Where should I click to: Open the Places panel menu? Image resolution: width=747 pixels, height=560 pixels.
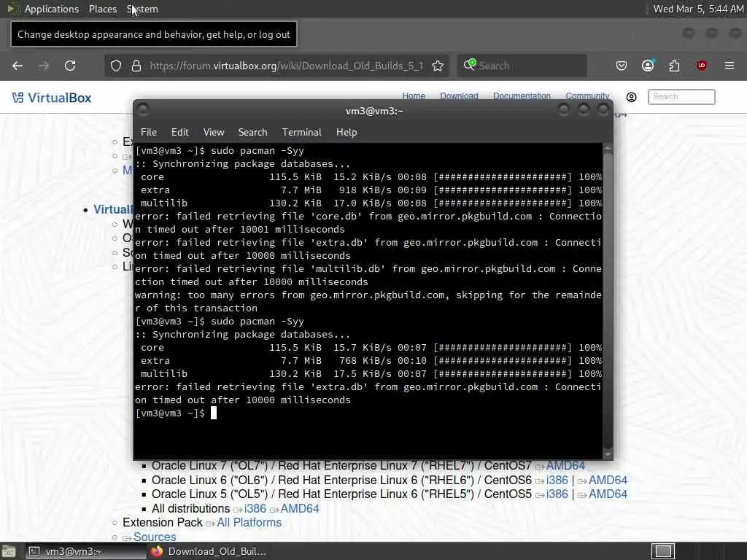(x=103, y=9)
